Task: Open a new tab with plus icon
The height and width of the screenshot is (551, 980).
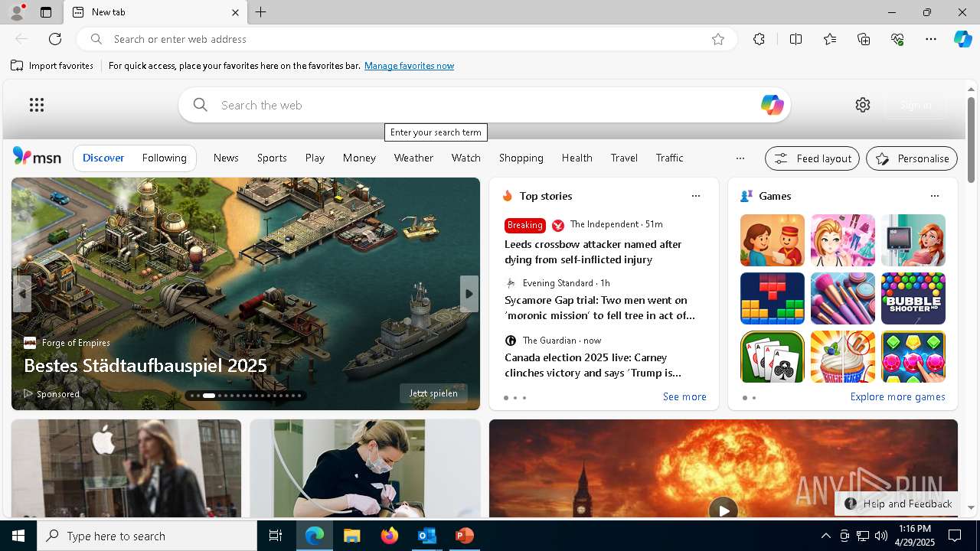Action: pos(261,12)
